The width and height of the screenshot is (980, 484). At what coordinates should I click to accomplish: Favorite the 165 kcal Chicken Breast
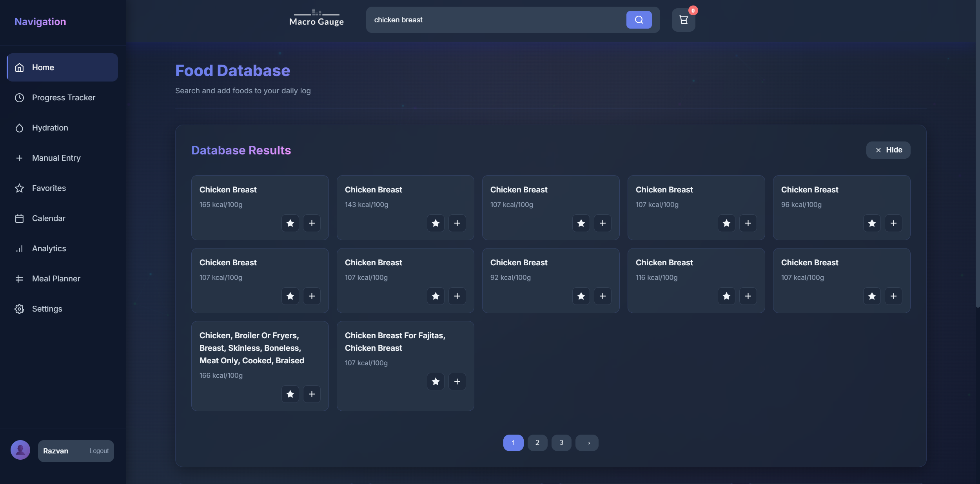coord(290,223)
